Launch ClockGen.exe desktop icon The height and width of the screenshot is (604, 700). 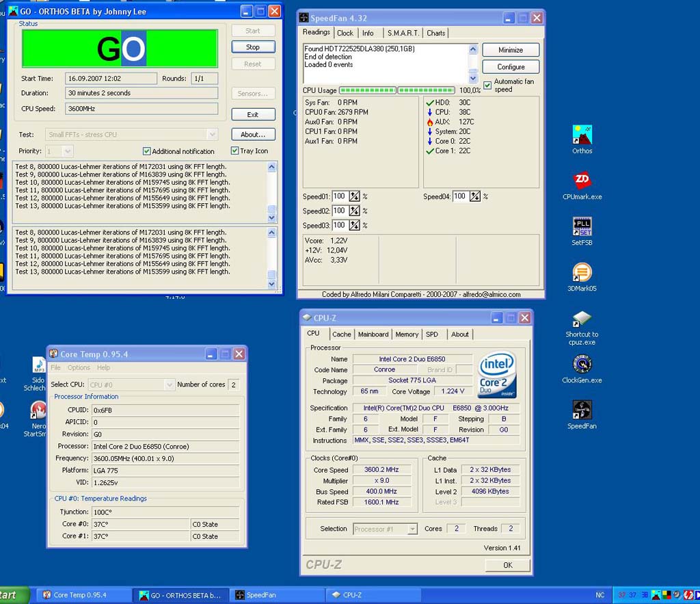pyautogui.click(x=582, y=365)
